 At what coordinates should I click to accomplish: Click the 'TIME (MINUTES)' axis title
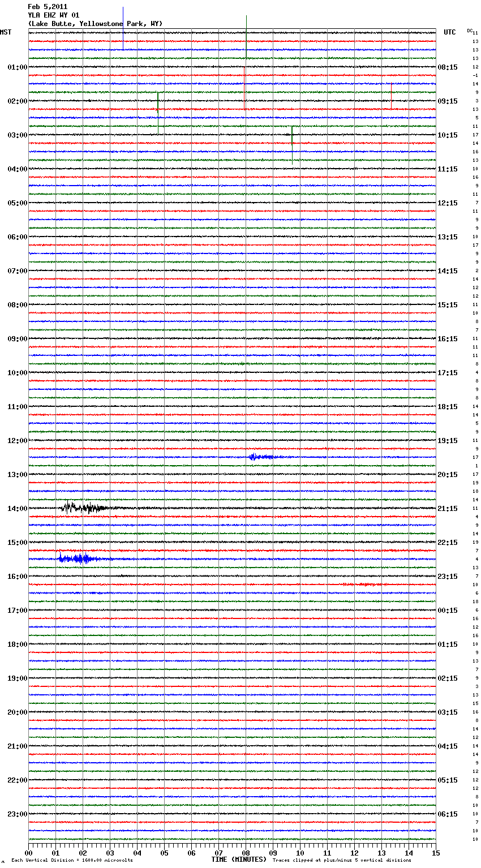click(x=239, y=860)
